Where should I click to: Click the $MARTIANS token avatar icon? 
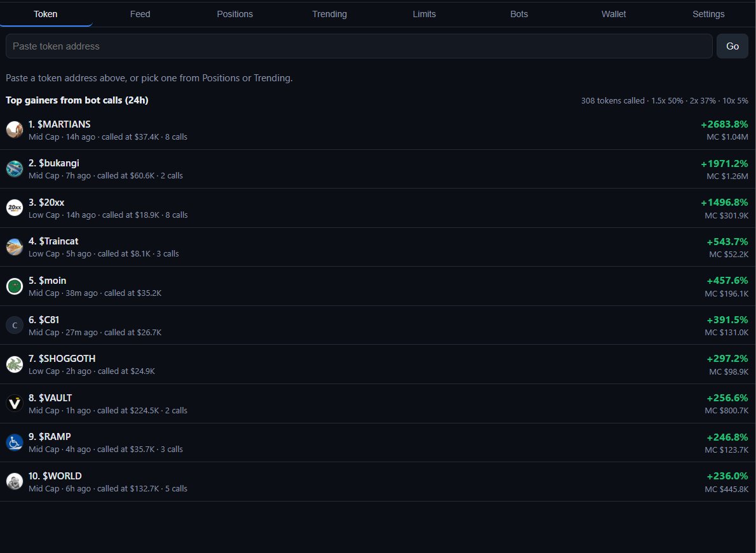[15, 130]
